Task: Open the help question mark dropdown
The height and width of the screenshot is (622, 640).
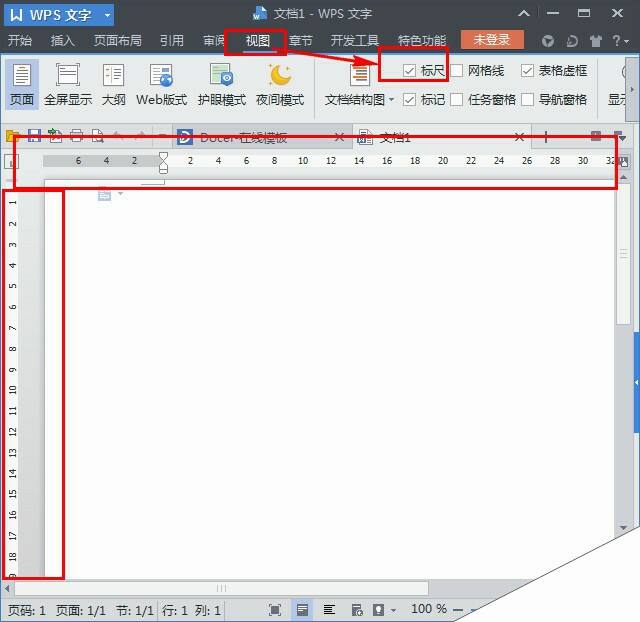Action: (x=620, y=41)
